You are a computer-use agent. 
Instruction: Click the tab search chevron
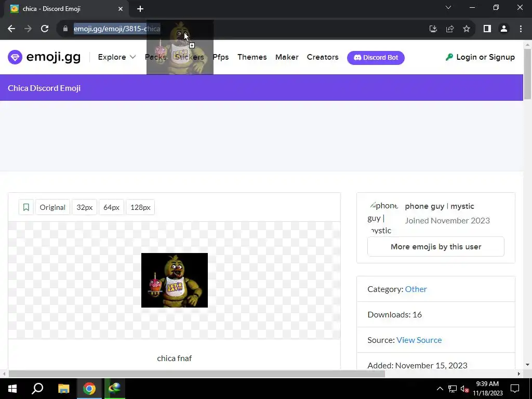[x=448, y=7]
